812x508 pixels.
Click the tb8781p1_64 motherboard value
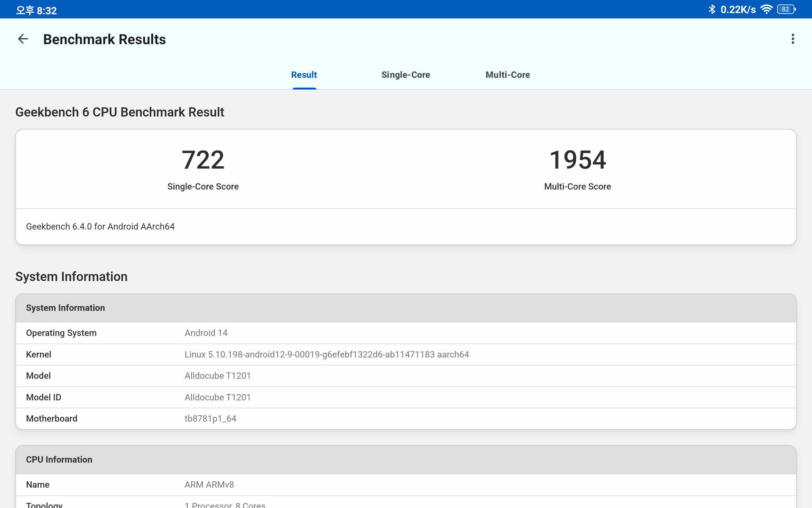[210, 419]
